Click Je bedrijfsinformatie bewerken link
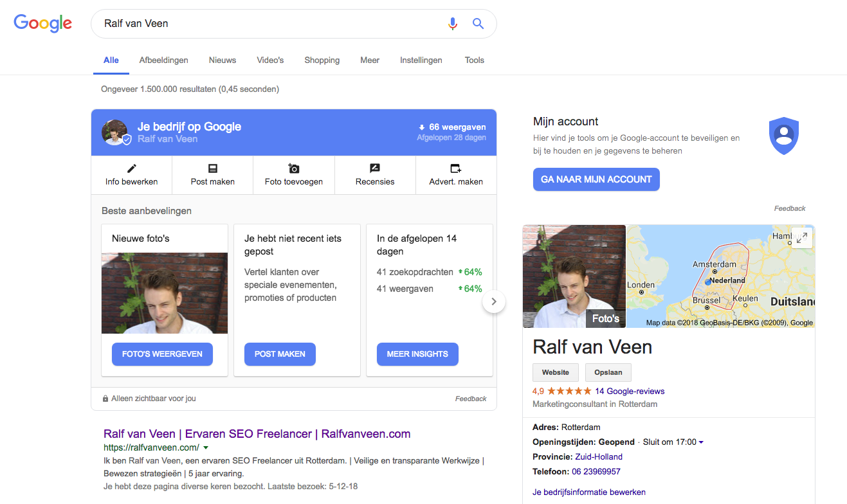Image resolution: width=847 pixels, height=504 pixels. (589, 492)
